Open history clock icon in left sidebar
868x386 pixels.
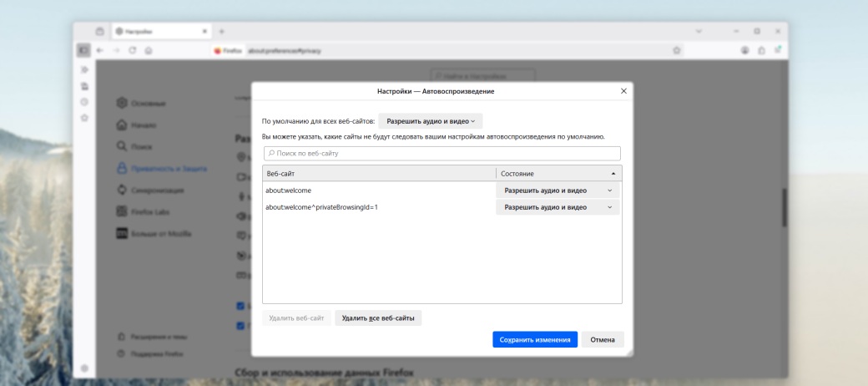click(x=84, y=102)
